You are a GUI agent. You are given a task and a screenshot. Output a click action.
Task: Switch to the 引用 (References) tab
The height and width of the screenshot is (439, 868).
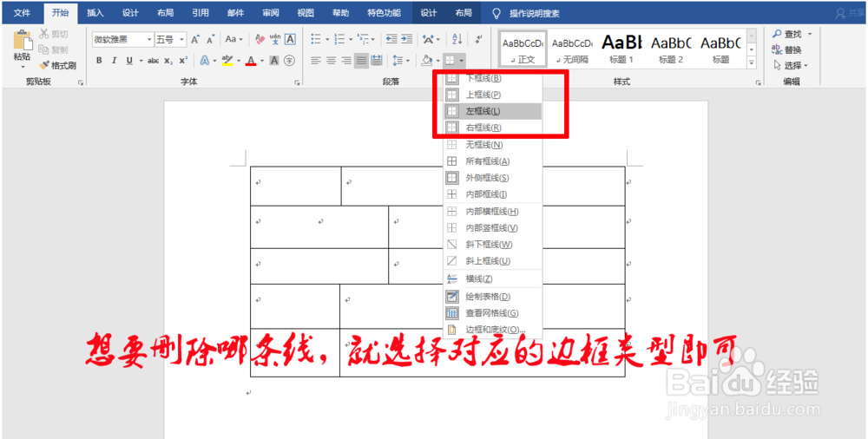click(x=201, y=13)
